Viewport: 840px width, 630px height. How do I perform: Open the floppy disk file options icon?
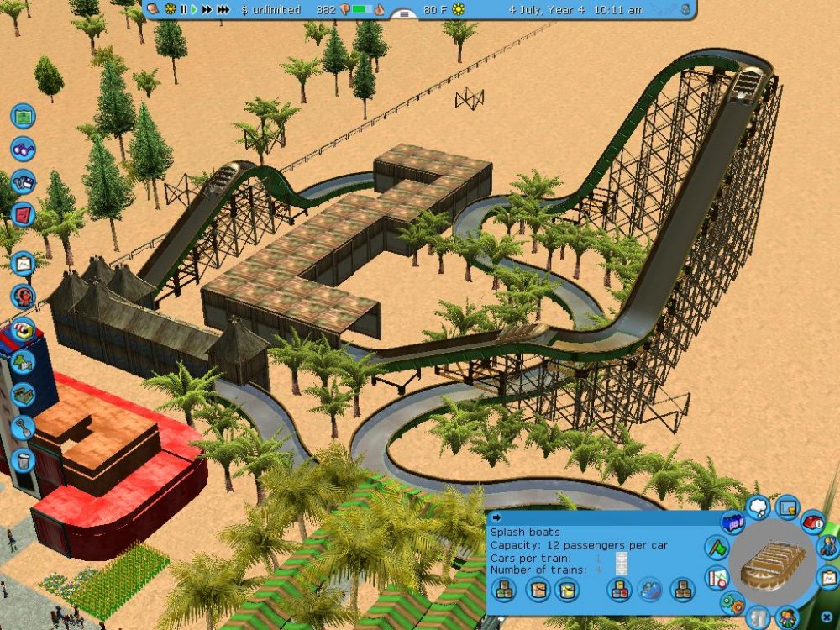pos(23,181)
